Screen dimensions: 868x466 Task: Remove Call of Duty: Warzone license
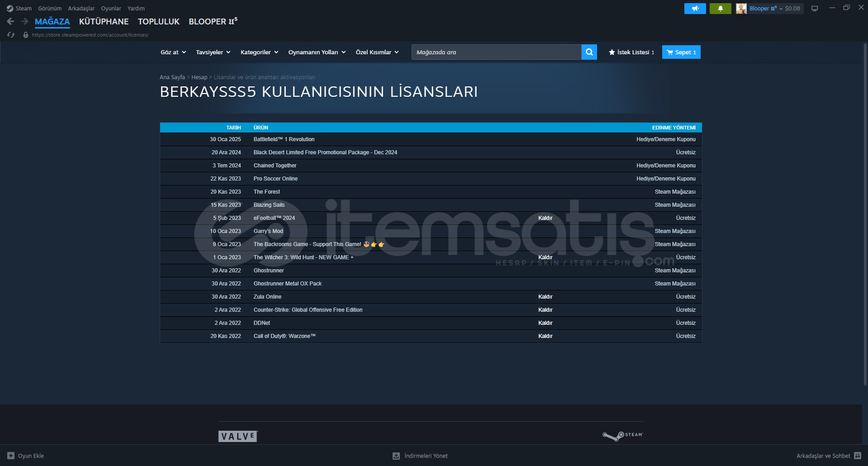(545, 336)
